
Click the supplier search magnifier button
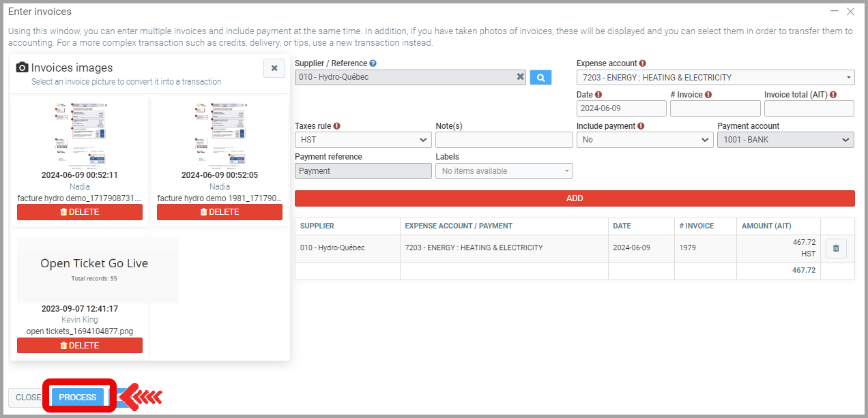pyautogui.click(x=540, y=78)
